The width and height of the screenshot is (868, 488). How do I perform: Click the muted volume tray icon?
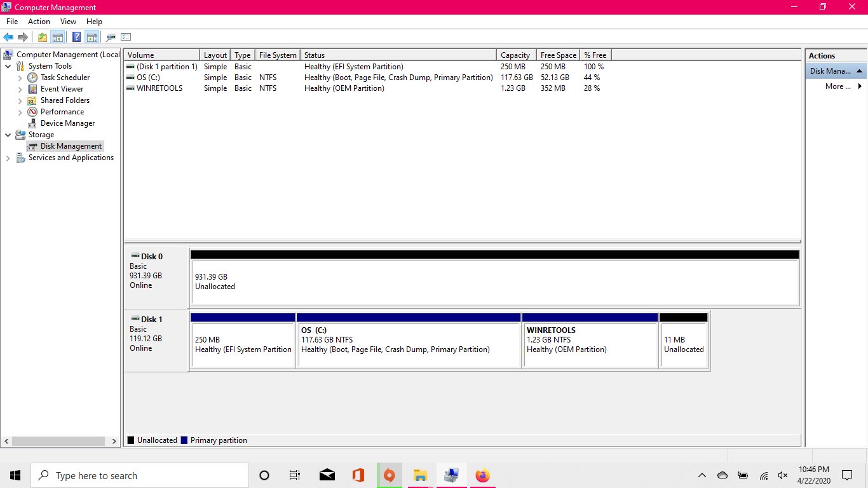(783, 475)
